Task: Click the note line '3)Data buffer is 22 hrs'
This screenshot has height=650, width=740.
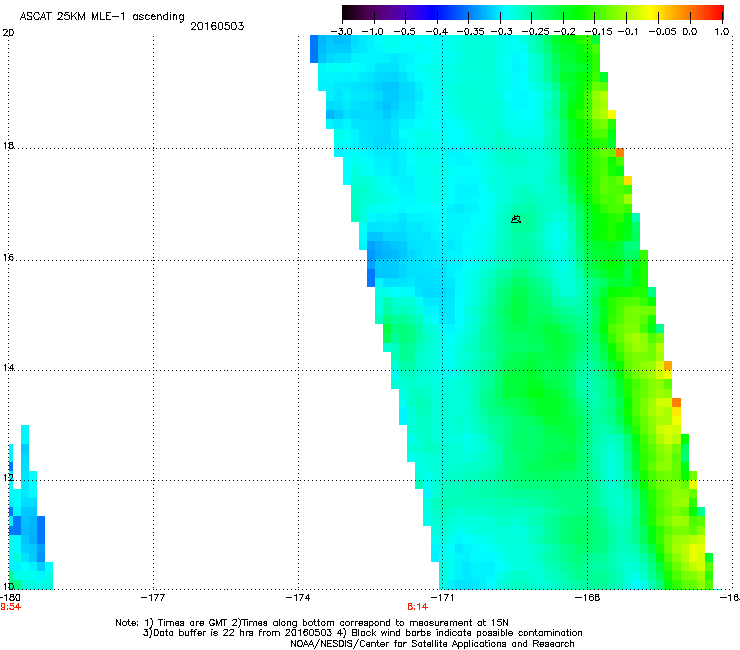Action: point(363,633)
